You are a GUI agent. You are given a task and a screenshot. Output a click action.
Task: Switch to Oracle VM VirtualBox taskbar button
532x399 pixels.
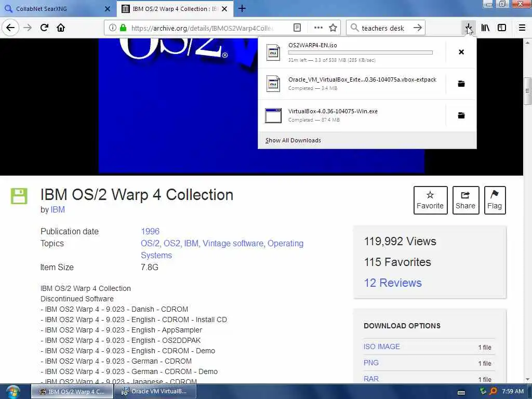[155, 391]
